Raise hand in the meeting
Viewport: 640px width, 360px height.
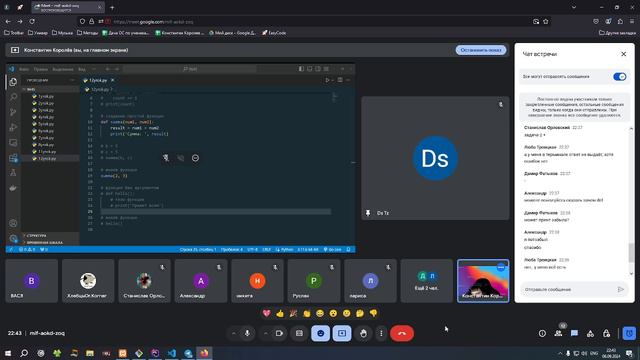click(x=363, y=333)
